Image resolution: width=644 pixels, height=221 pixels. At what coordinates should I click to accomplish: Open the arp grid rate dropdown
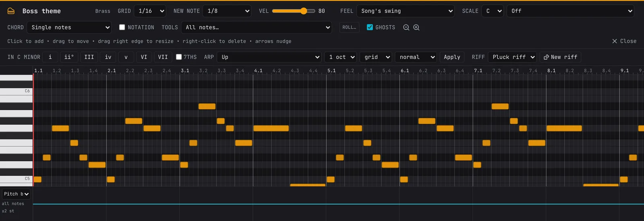[376, 57]
